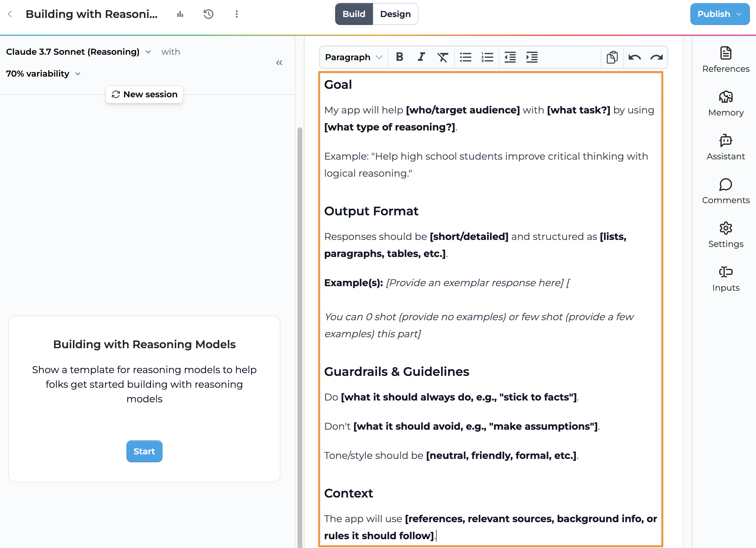Undo the last edit
The height and width of the screenshot is (548, 756).
pyautogui.click(x=634, y=57)
